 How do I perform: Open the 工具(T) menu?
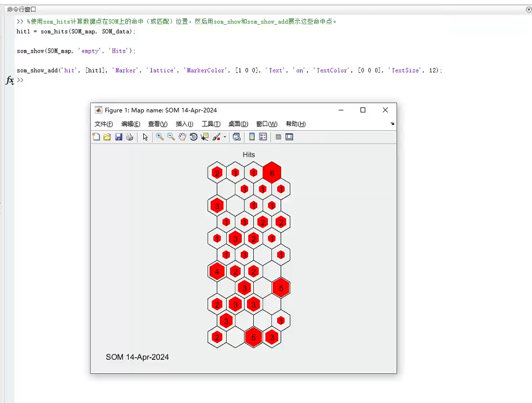pyautogui.click(x=211, y=124)
